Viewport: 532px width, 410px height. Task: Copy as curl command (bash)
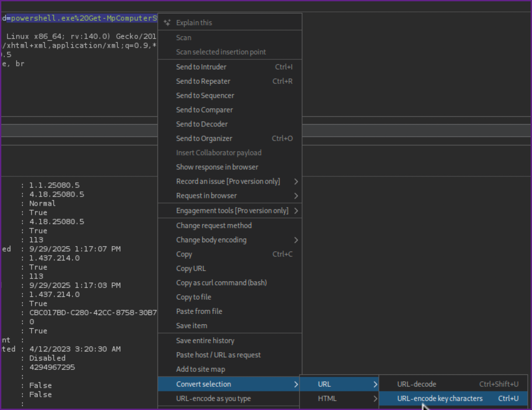pos(221,283)
